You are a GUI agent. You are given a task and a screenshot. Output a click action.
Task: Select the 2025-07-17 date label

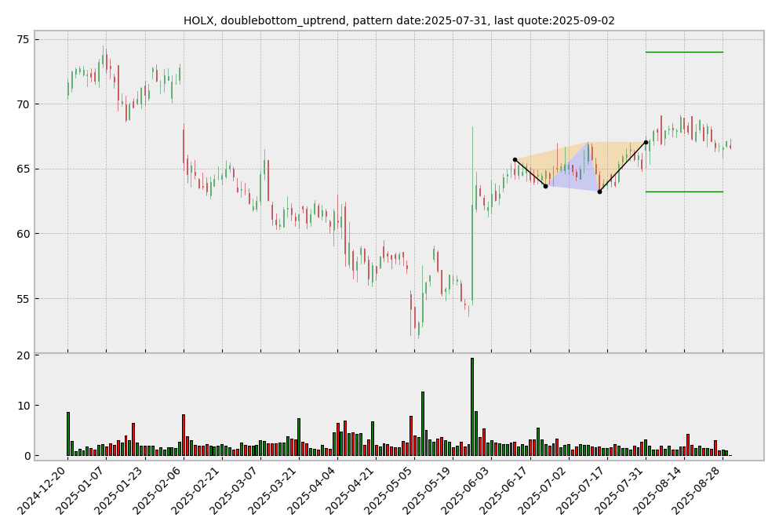582,490
